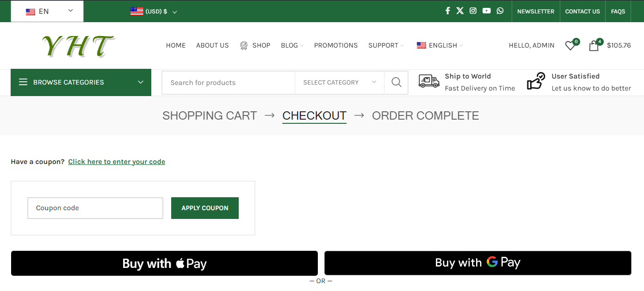
Task: Click here to enter your code link
Action: [117, 162]
